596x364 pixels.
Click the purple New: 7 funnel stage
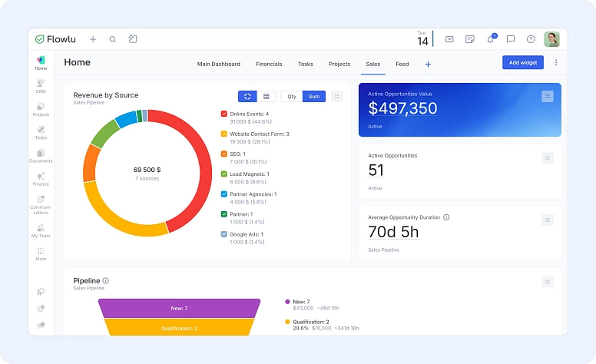[x=179, y=308]
